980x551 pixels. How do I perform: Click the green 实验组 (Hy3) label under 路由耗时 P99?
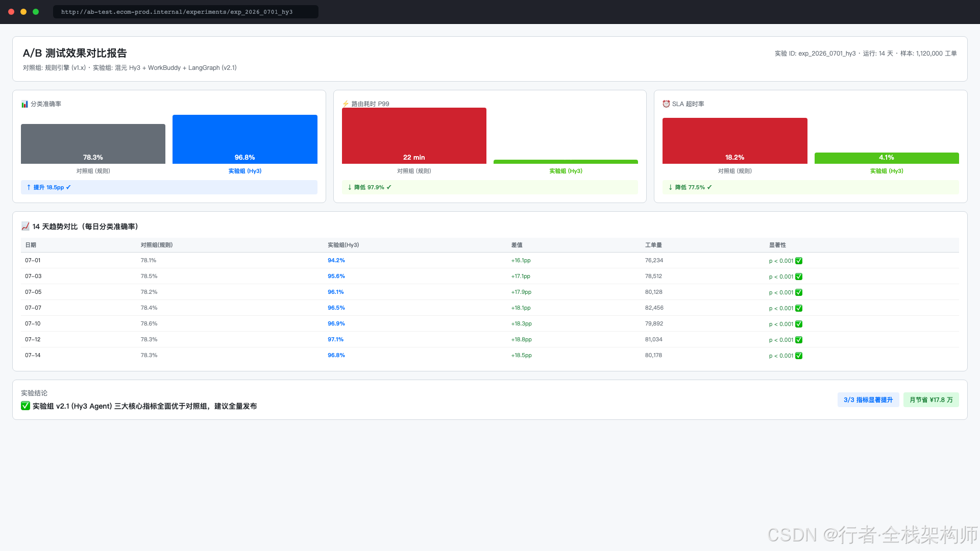(566, 171)
